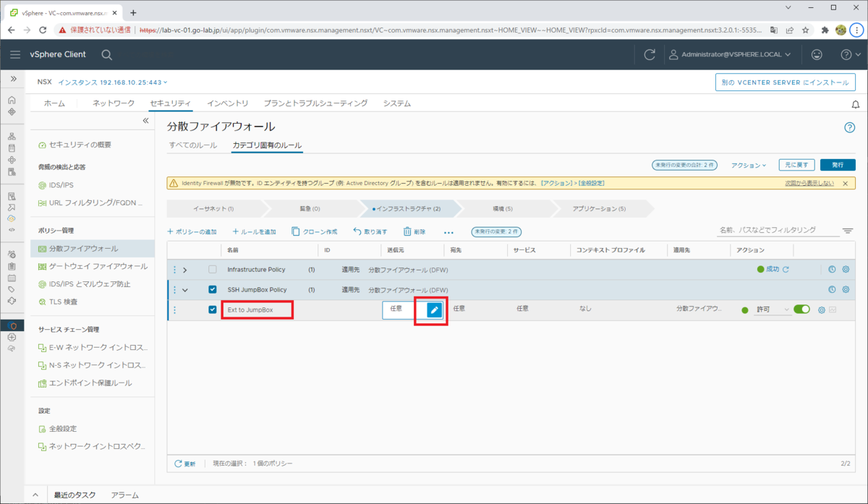Click the 元に戻す revert button
The width and height of the screenshot is (868, 504).
pos(797,165)
